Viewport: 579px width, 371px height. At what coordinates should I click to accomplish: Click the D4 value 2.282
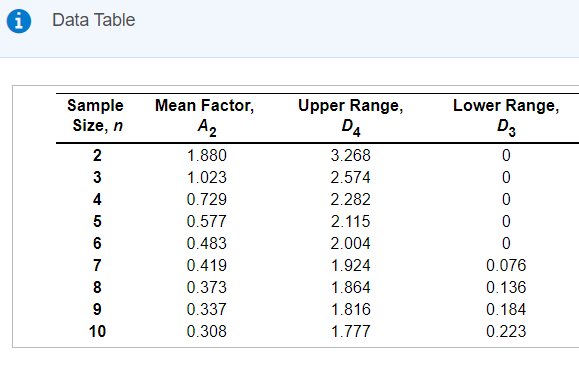coord(350,199)
